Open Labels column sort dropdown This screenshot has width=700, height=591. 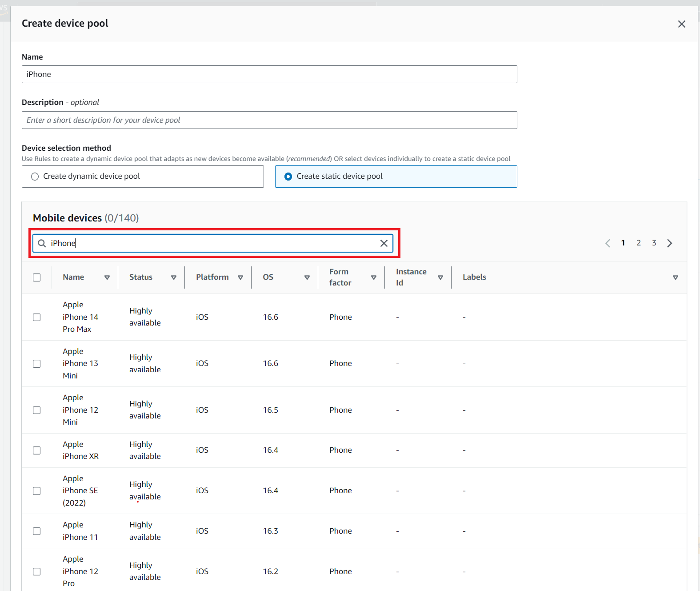pos(675,277)
